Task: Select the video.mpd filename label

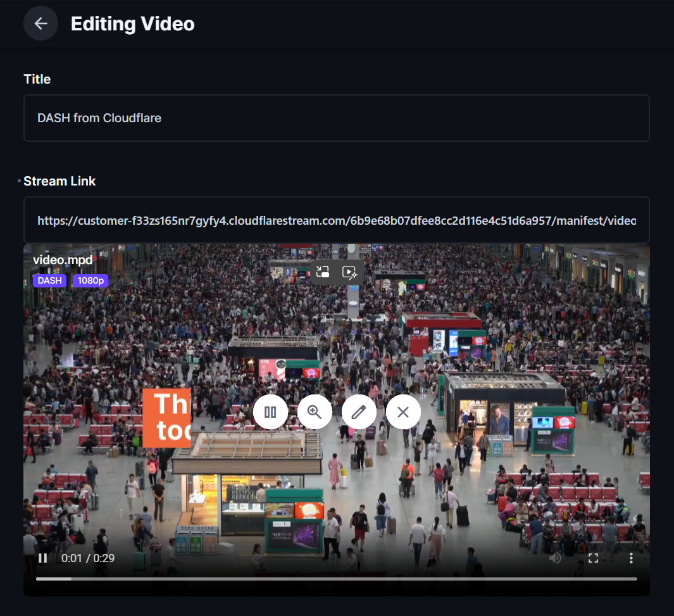Action: click(x=62, y=260)
